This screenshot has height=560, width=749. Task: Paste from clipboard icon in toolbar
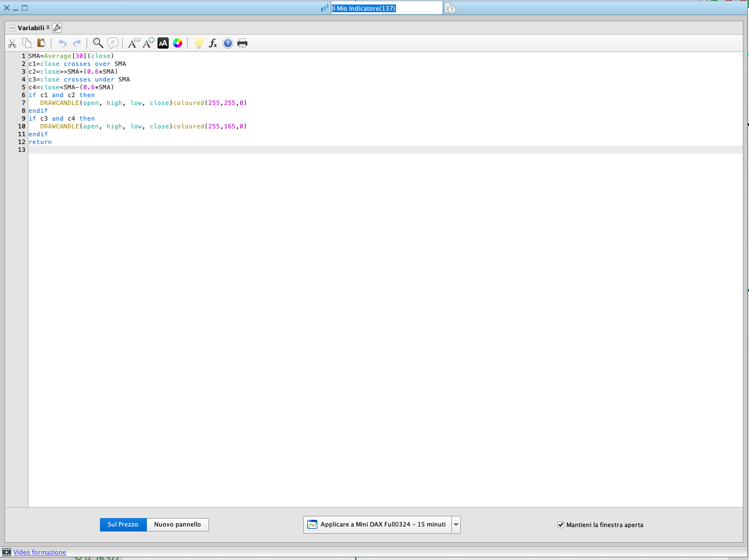click(41, 43)
